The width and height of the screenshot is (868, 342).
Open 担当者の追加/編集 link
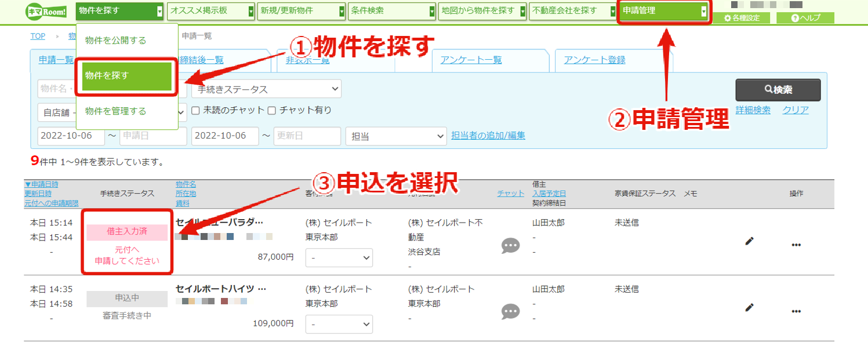488,136
